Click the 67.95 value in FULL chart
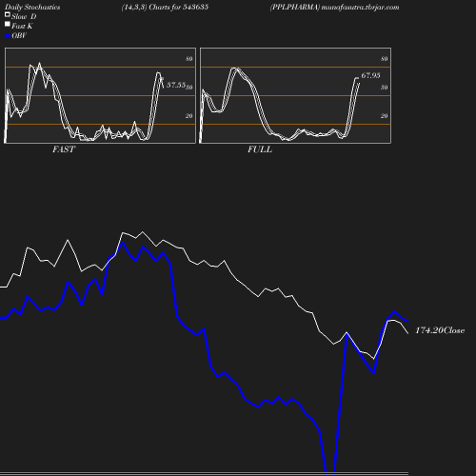The height and width of the screenshot is (476, 476). [370, 75]
